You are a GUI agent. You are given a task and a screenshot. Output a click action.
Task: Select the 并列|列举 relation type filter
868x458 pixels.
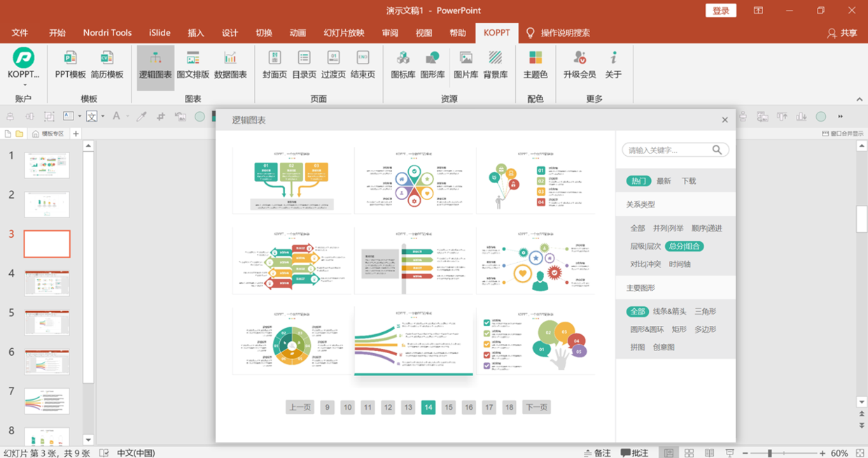tap(668, 228)
